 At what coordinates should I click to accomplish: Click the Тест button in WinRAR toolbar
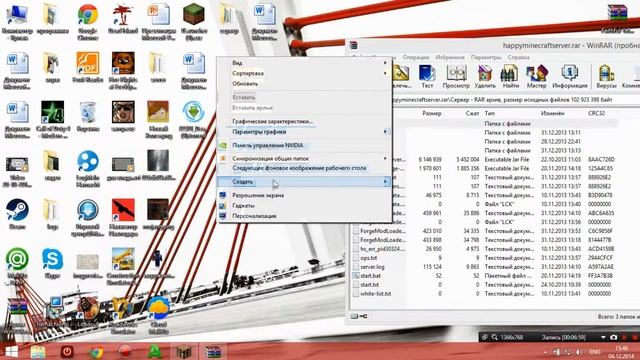tap(427, 77)
